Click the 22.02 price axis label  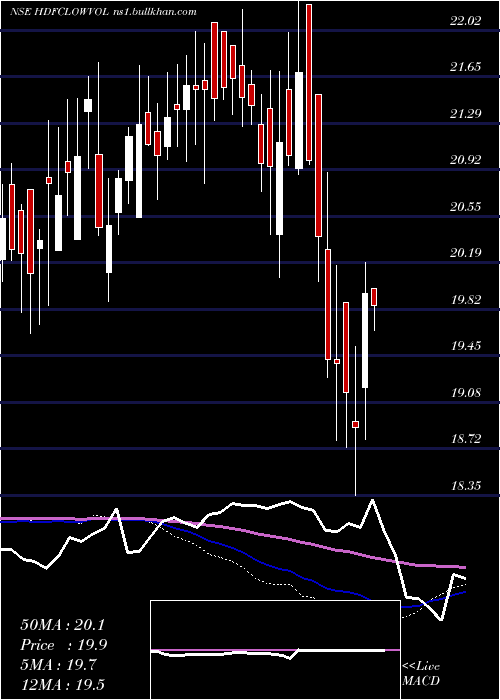pos(465,21)
